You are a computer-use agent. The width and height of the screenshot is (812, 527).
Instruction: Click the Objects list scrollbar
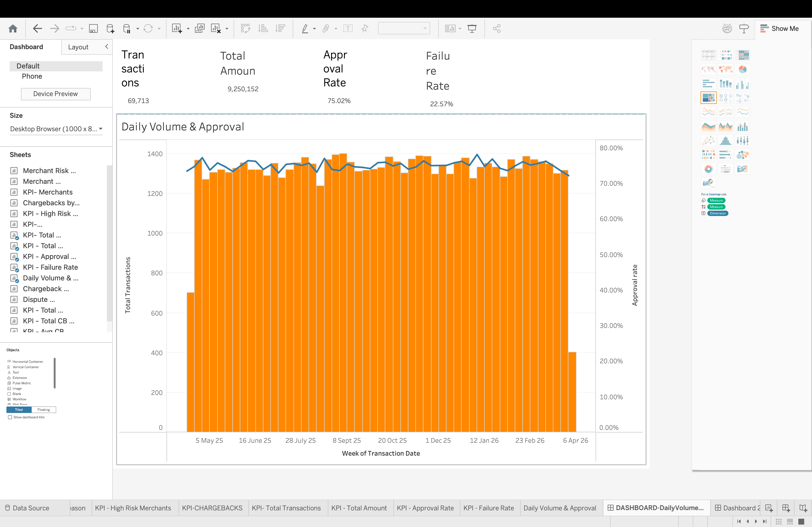point(55,373)
